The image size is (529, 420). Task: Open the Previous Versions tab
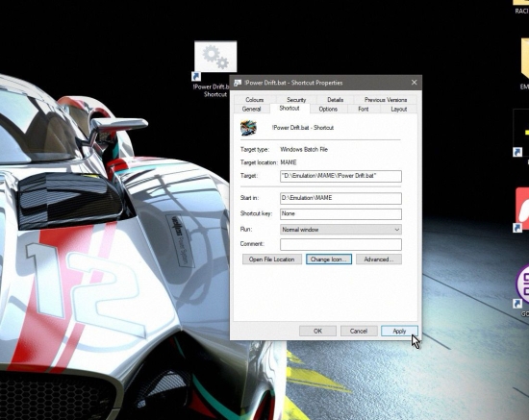pos(386,99)
